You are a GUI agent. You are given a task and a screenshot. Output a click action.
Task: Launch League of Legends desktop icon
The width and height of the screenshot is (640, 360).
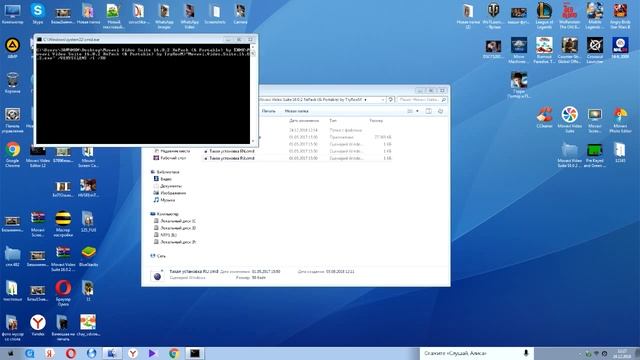coord(544,16)
